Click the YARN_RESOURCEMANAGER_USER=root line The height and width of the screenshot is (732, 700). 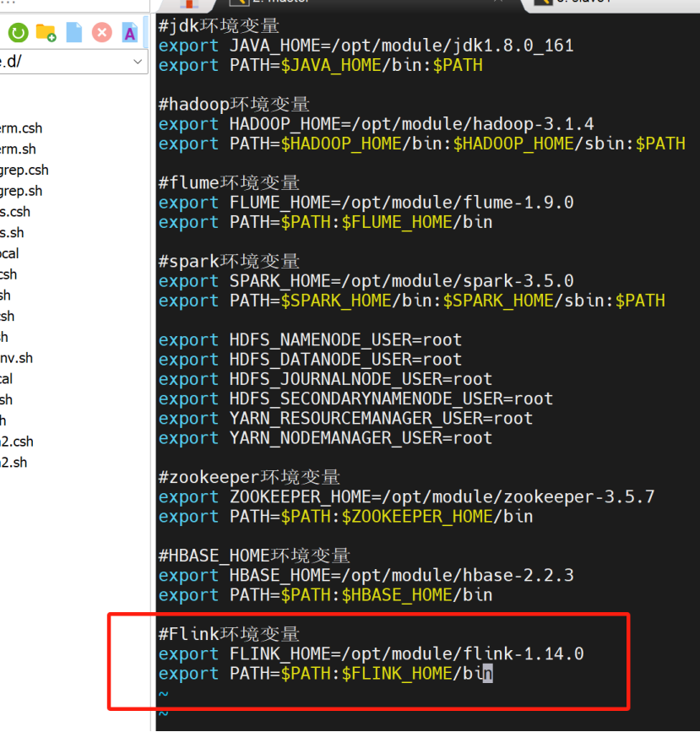345,418
